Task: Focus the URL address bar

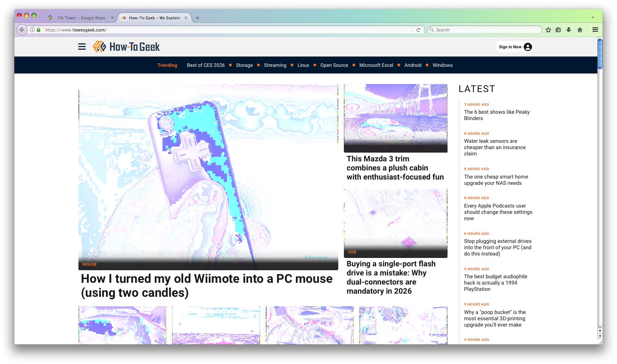Action: click(228, 30)
